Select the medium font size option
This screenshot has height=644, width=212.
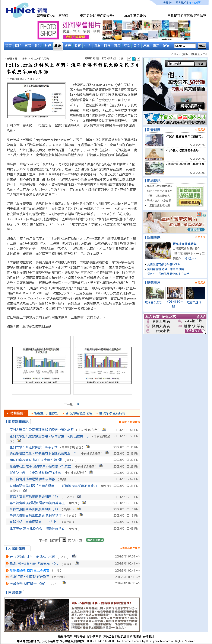[134, 59]
